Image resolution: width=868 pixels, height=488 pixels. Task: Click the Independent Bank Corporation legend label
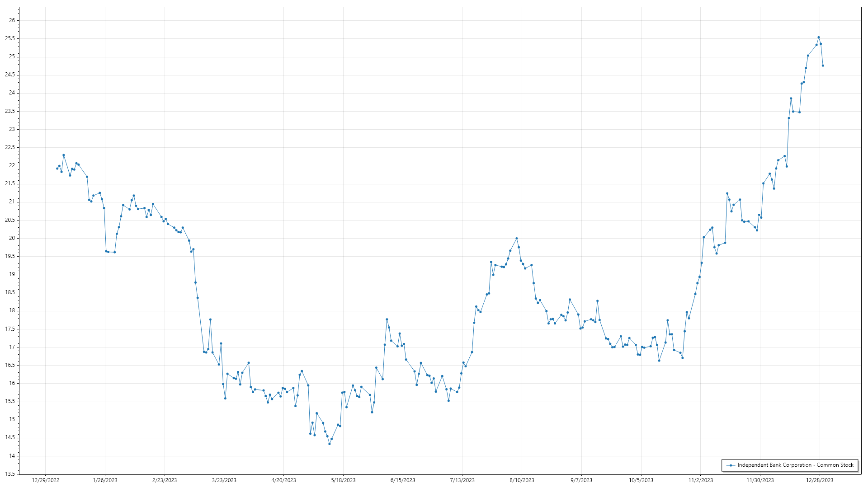(795, 465)
